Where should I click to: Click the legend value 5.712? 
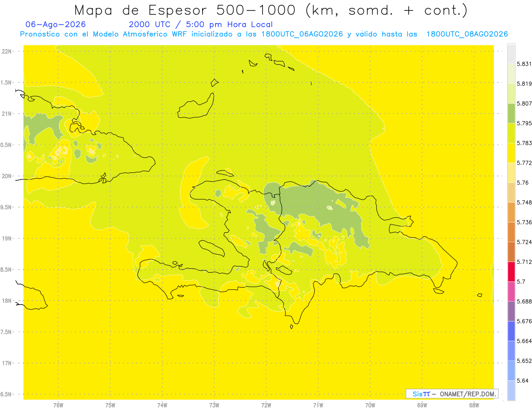click(x=524, y=262)
